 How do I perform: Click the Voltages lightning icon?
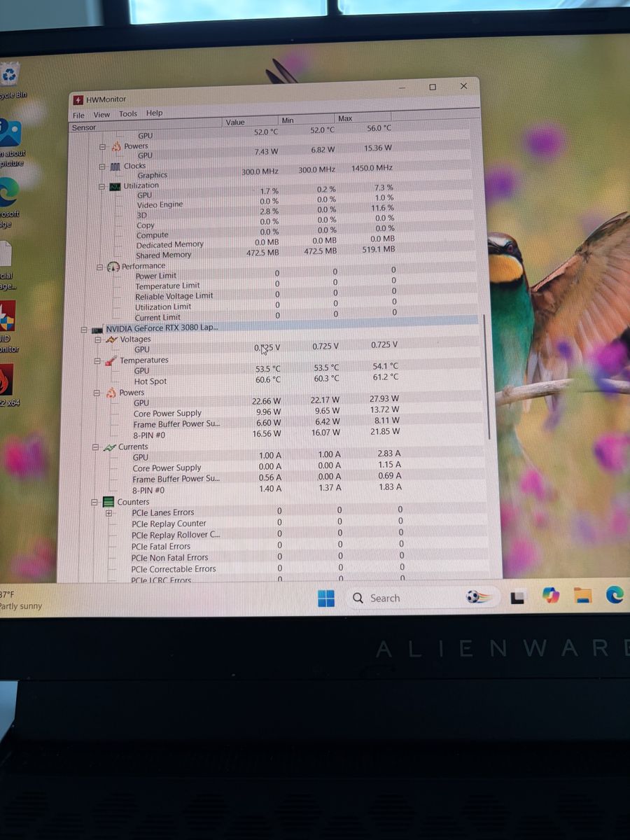coord(111,339)
